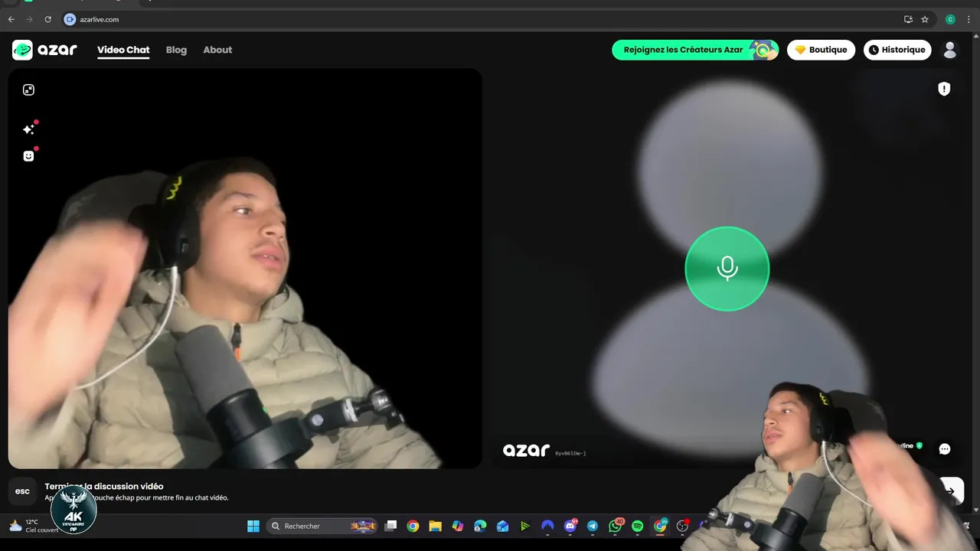Viewport: 980px width, 551px height.
Task: Open the Blog tab
Action: [176, 50]
